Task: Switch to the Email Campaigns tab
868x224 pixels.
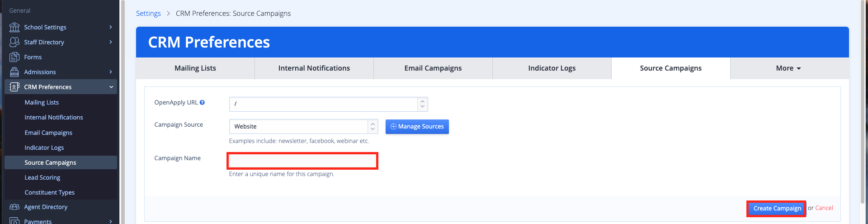Action: point(433,68)
